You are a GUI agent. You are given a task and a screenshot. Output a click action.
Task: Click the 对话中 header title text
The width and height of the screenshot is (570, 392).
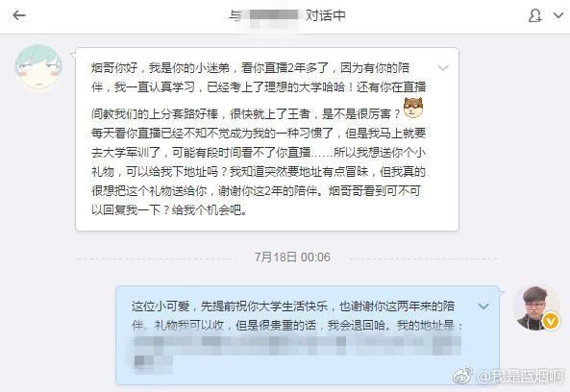click(325, 15)
